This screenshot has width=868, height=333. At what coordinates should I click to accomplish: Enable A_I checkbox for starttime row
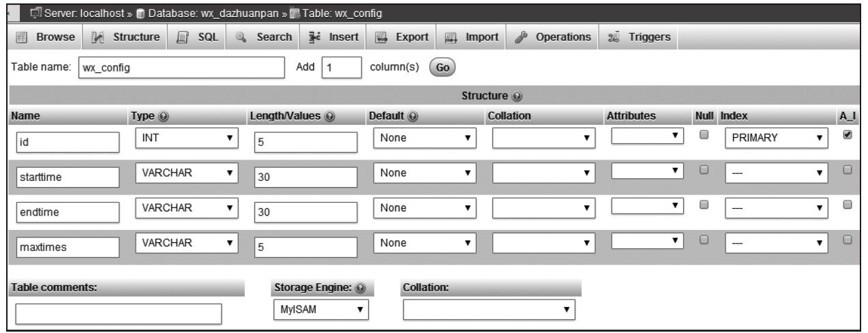tap(848, 170)
